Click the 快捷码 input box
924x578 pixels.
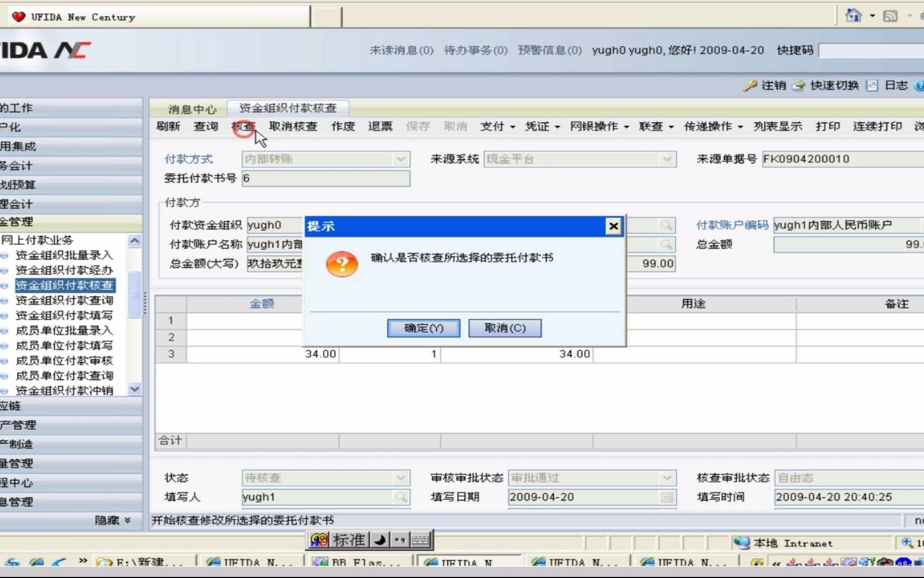[872, 51]
